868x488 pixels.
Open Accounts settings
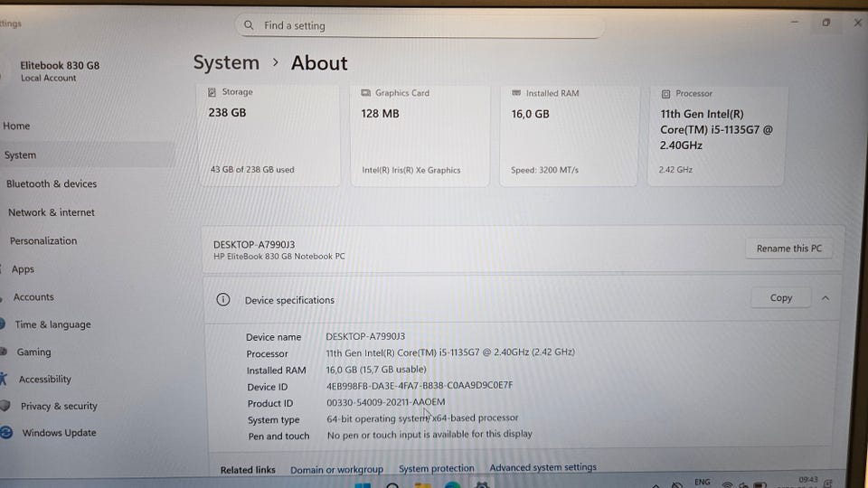coord(33,296)
